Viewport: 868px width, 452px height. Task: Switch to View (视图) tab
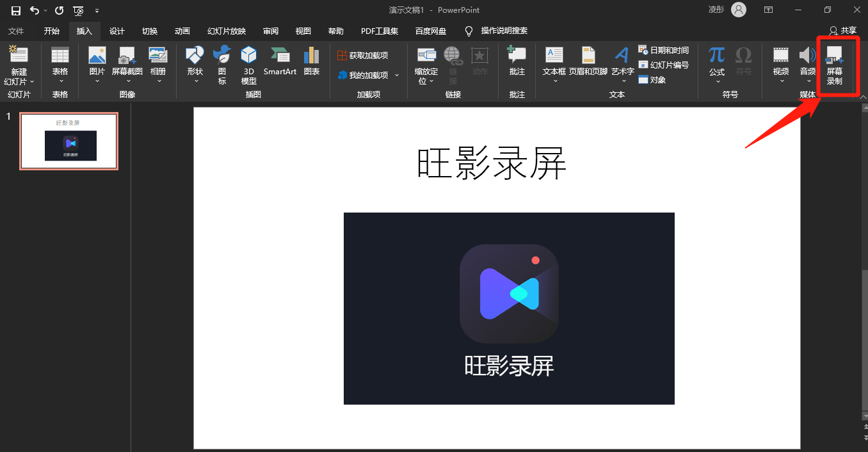pos(303,31)
